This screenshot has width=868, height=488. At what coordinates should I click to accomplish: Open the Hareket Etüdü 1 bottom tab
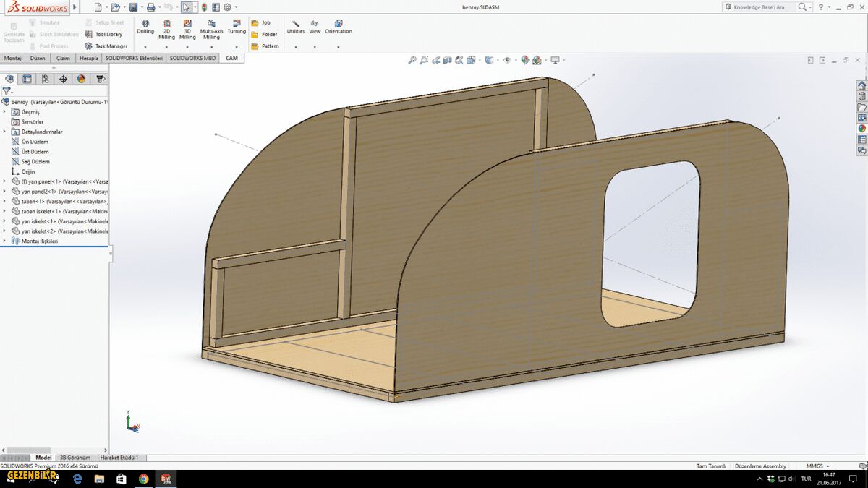(x=119, y=458)
